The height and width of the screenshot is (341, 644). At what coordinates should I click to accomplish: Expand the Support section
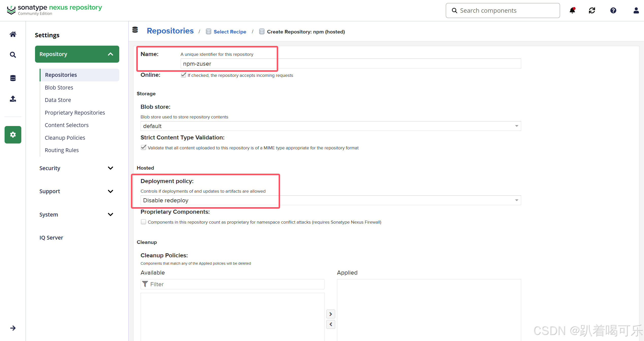pos(77,191)
